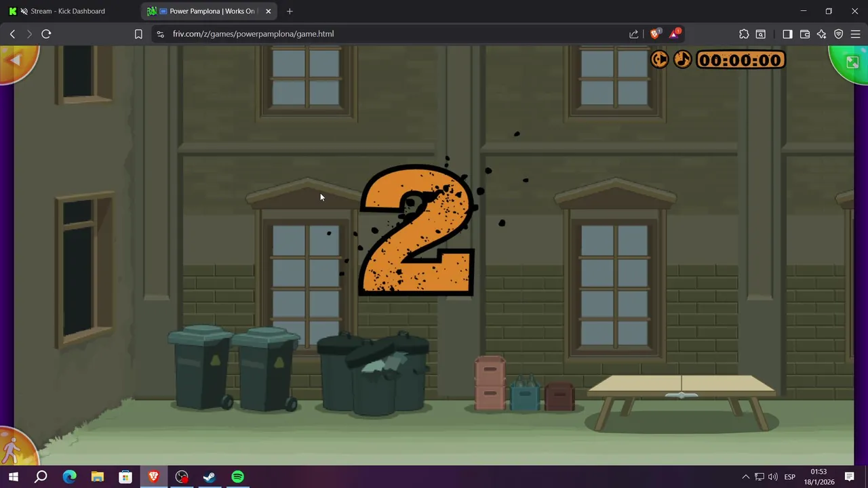Launch Microsoft Edge from taskbar
This screenshot has height=488, width=868.
(x=69, y=477)
